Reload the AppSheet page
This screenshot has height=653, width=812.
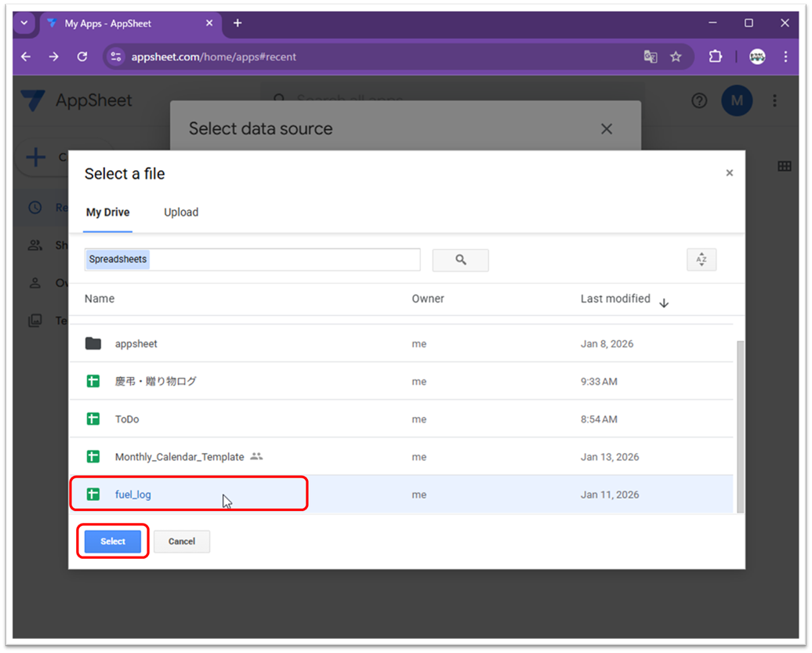click(82, 56)
